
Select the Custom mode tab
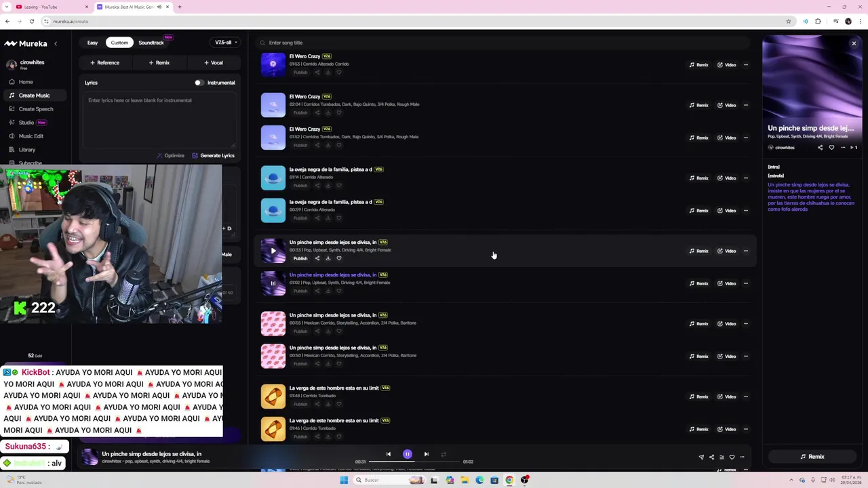click(x=119, y=43)
